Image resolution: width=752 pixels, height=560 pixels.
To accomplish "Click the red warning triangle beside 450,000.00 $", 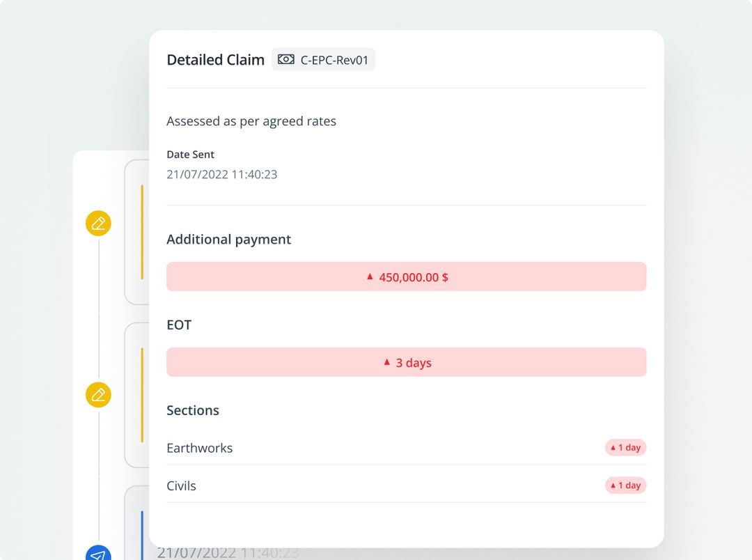I will (370, 276).
